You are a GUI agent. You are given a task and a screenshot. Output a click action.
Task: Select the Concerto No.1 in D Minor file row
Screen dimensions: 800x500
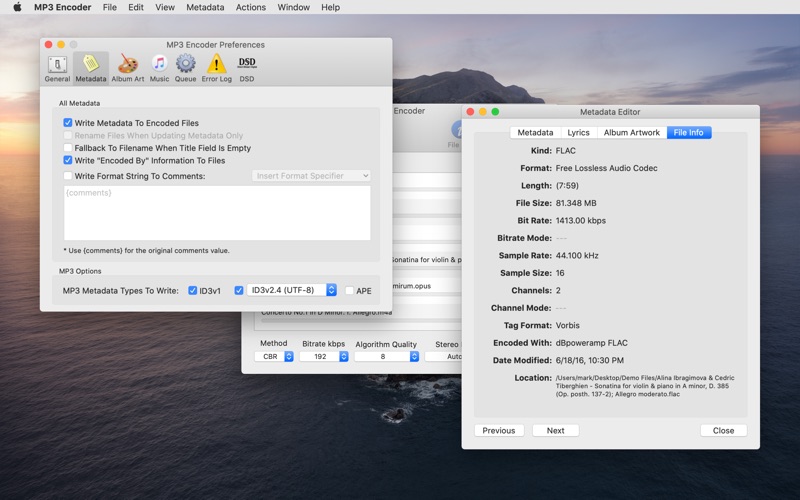327,312
